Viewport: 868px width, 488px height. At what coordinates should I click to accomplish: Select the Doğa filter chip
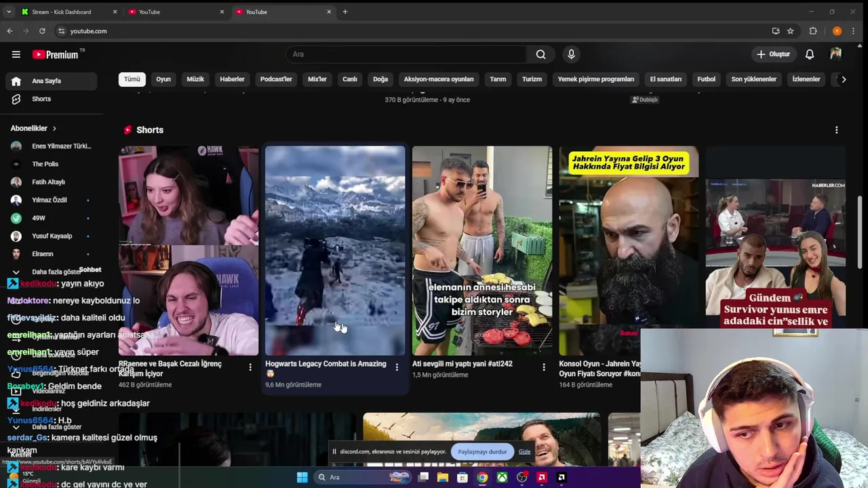(x=380, y=79)
